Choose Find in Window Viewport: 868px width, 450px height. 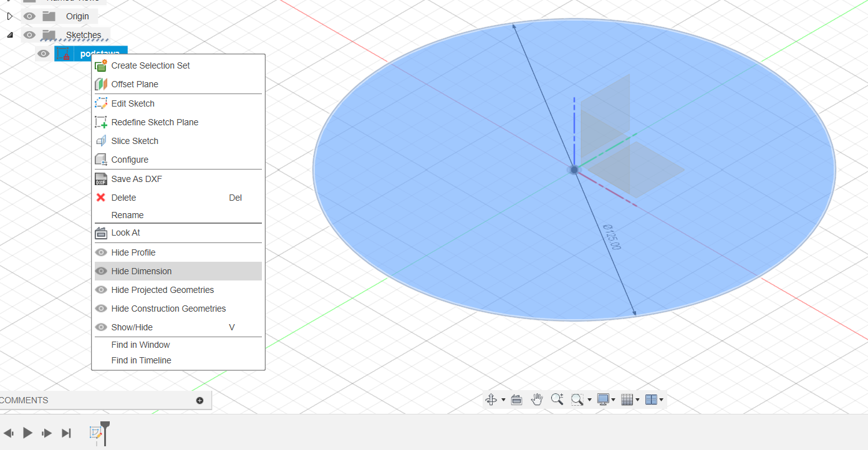pos(178,345)
